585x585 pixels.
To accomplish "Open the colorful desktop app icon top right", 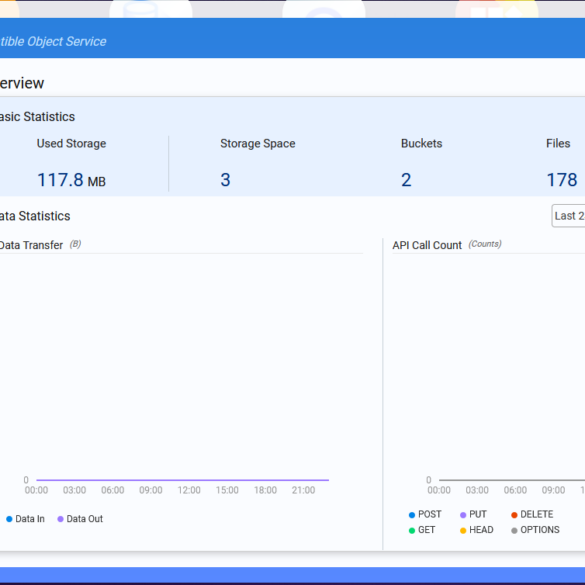I will (497, 9).
